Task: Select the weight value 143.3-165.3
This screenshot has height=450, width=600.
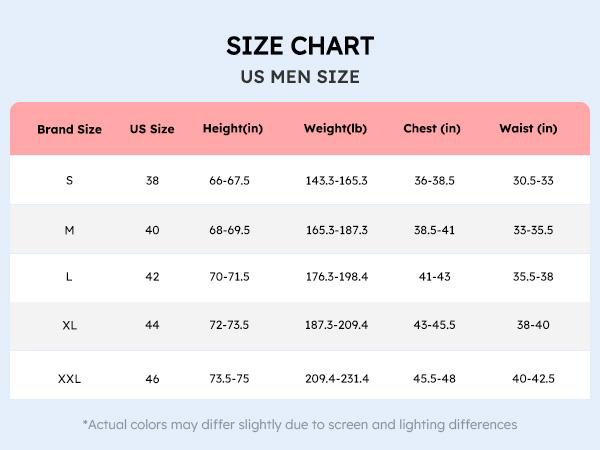Action: coord(336,181)
